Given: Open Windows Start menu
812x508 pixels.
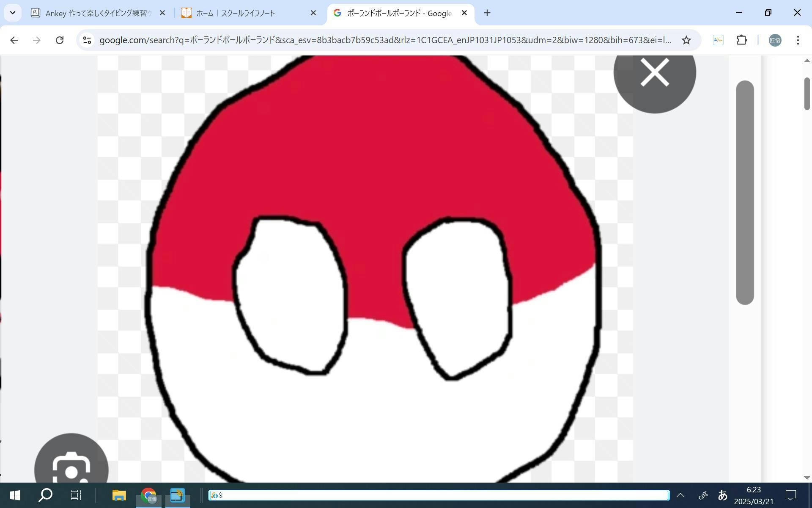Looking at the screenshot, I should 15,495.
